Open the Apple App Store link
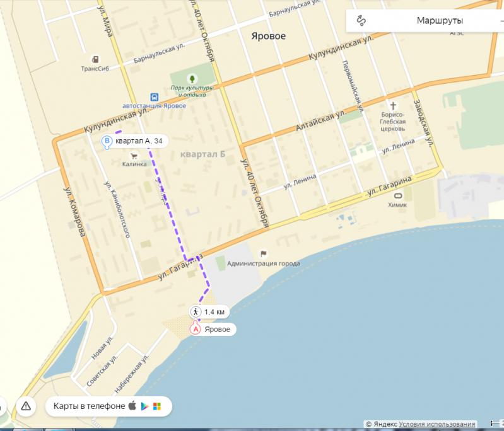The height and width of the screenshot is (431, 504). click(x=132, y=406)
